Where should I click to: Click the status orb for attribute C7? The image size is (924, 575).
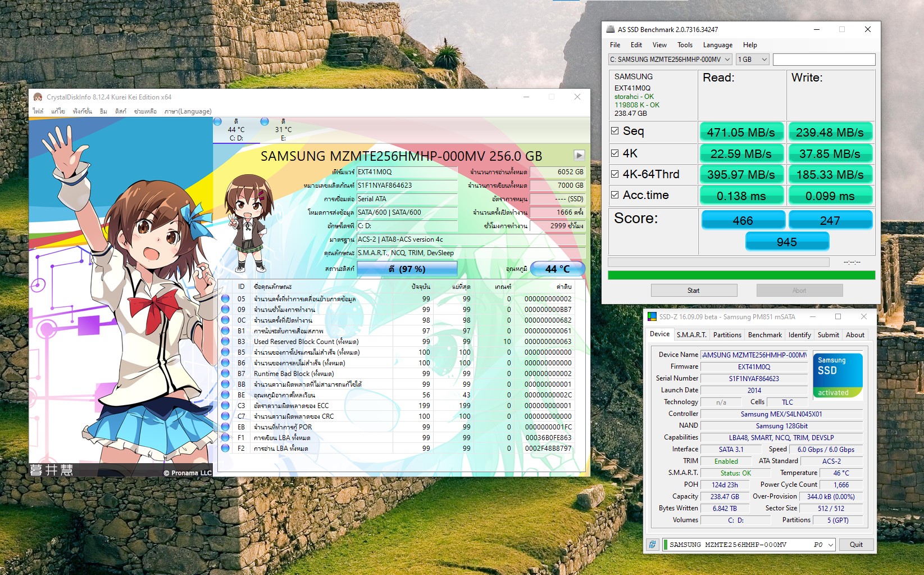pos(225,416)
